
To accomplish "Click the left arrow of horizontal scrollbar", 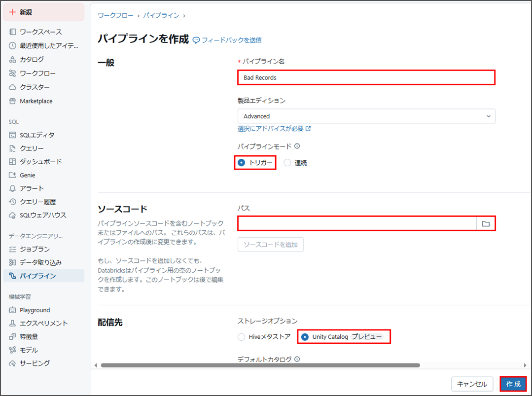I will (x=96, y=365).
